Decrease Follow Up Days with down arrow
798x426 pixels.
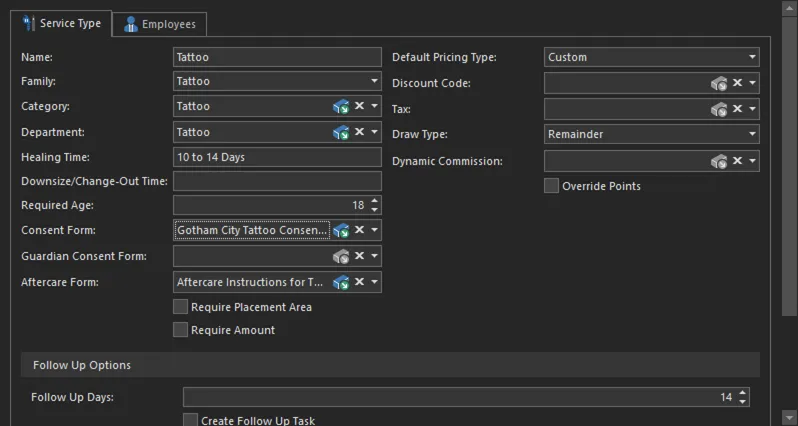pyautogui.click(x=743, y=401)
